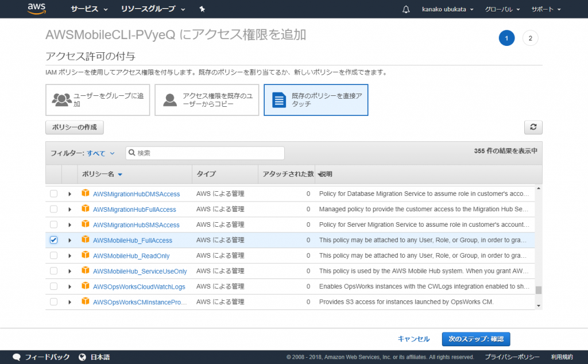588x364 pixels.
Task: Click the pin shortcut icon in header
Action: coord(202,9)
